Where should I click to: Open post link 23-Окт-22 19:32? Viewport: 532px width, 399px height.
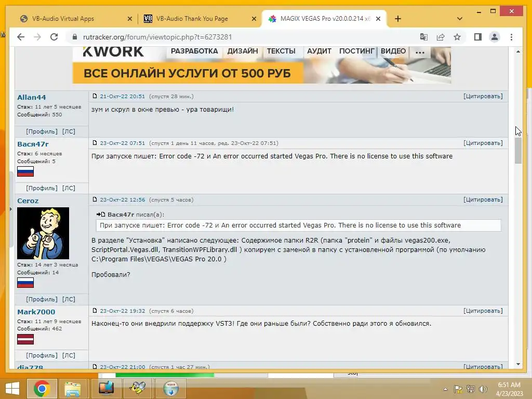[x=123, y=311]
